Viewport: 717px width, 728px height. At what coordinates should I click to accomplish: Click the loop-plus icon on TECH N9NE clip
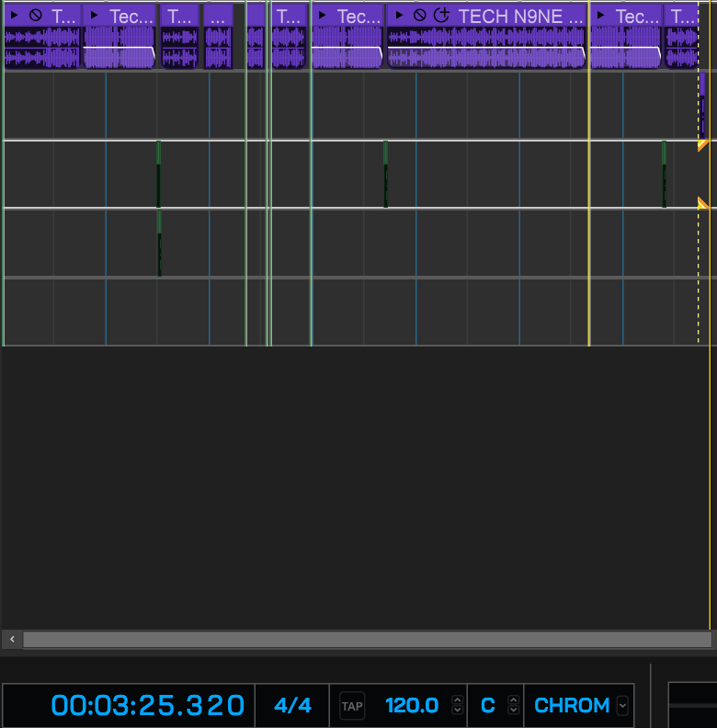441,16
